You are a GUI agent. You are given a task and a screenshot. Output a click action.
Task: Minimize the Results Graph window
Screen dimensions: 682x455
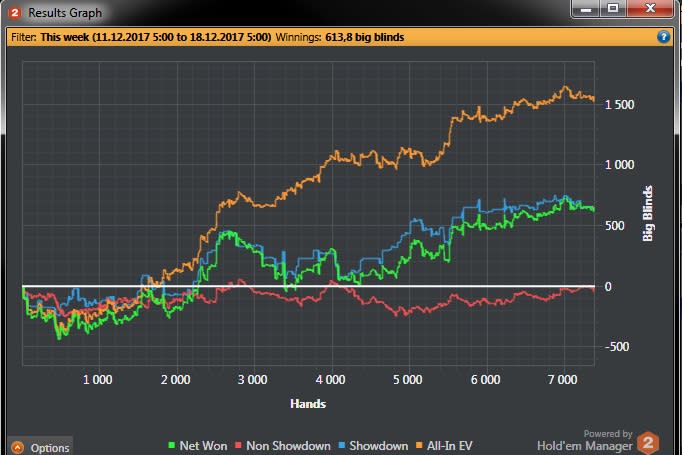coord(586,9)
